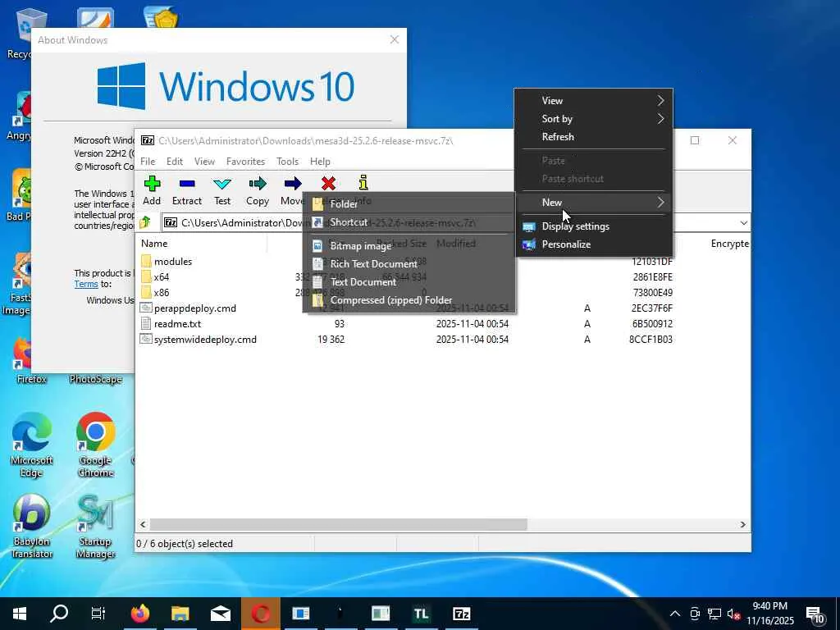Create a new Text Document
Screen dimensions: 840x630
409,282
